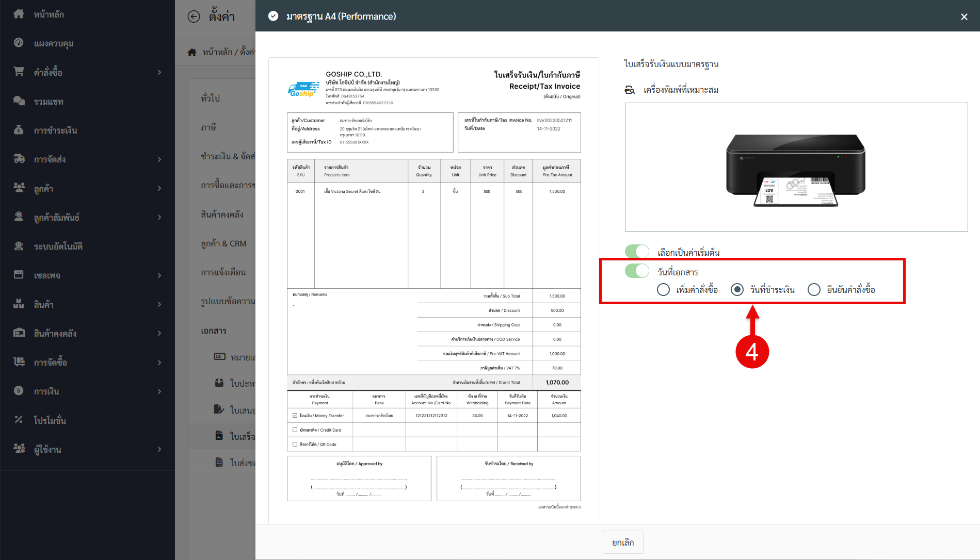The width and height of the screenshot is (980, 560).
Task: Open the dashboard gauge icon
Action: [x=19, y=43]
